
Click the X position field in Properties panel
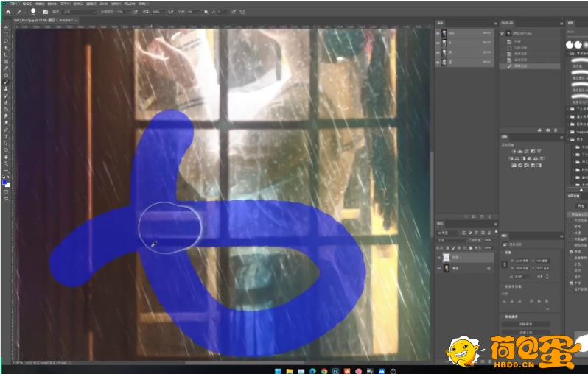click(x=542, y=261)
